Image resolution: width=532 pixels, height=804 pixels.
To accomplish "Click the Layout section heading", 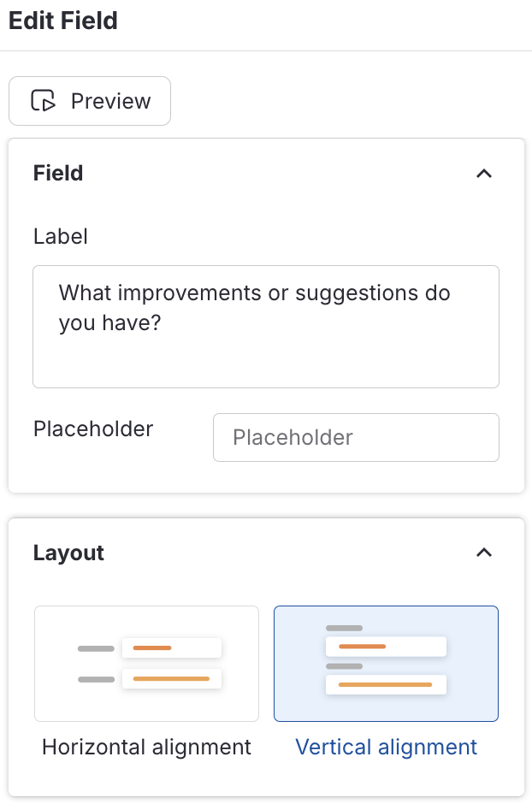I will point(68,553).
